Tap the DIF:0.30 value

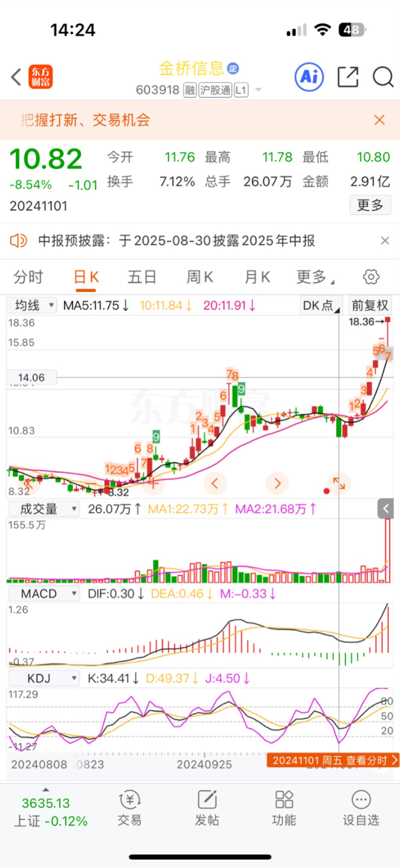116,594
